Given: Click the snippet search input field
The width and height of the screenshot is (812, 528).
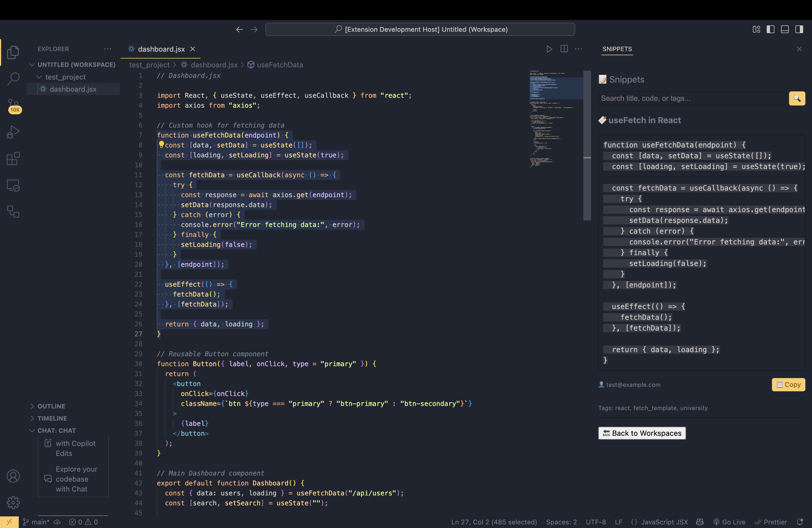Looking at the screenshot, I should 691,99.
